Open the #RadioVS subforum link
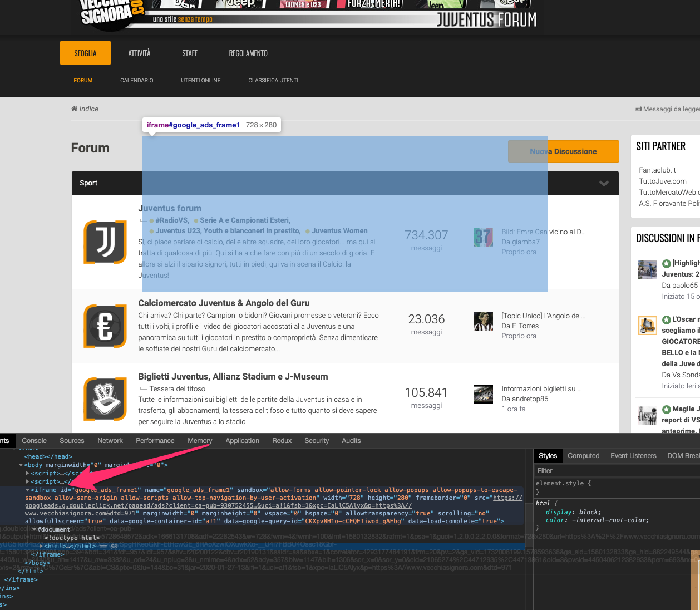 pyautogui.click(x=172, y=220)
